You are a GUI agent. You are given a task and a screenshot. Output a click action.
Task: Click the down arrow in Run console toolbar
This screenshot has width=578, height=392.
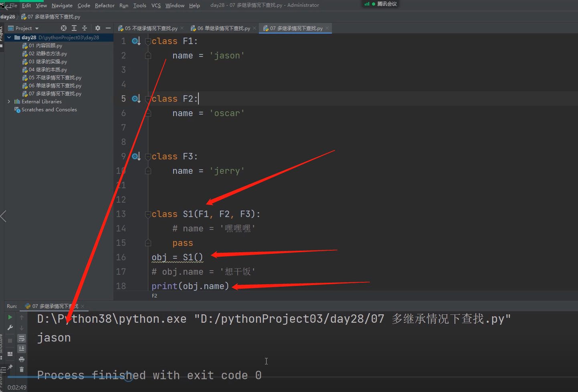[x=22, y=328]
